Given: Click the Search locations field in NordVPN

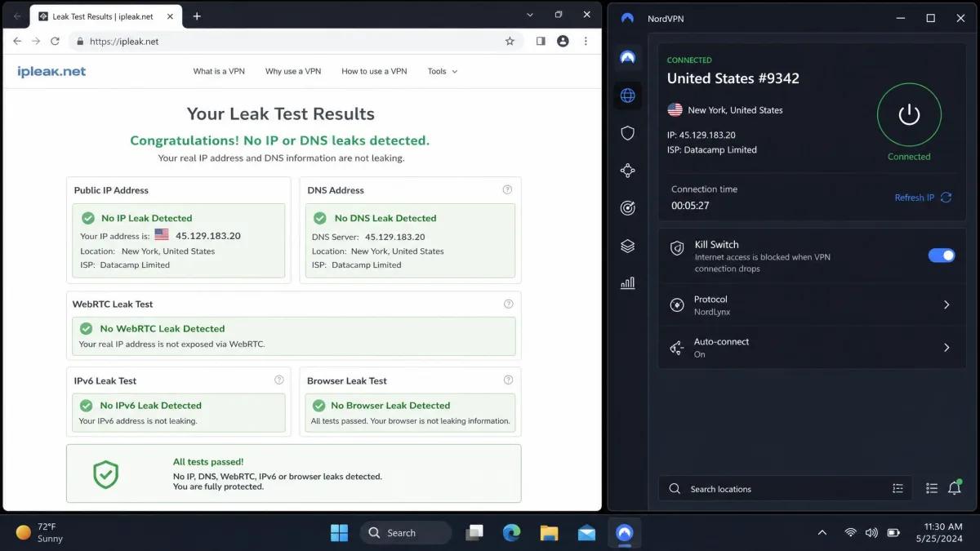Looking at the screenshot, I should point(784,488).
